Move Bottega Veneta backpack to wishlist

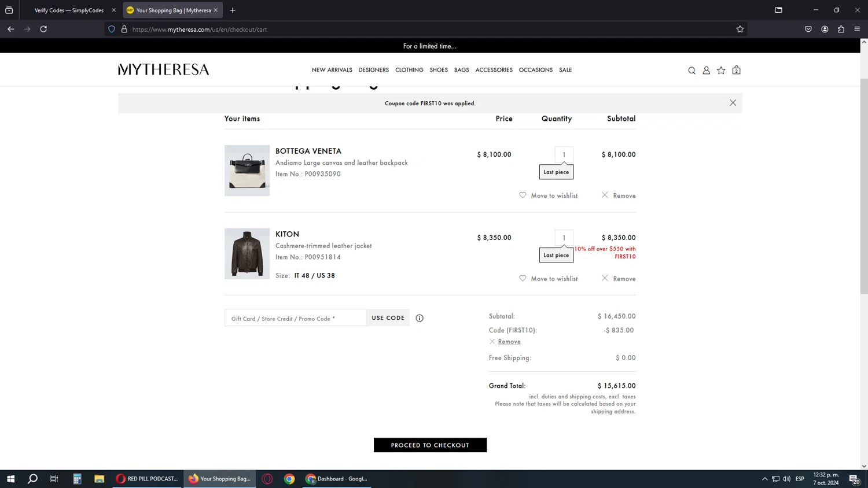coord(549,195)
